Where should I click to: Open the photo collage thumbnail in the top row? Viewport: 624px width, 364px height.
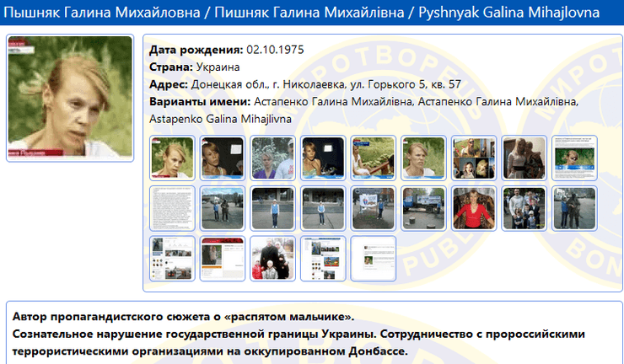pyautogui.click(x=474, y=158)
